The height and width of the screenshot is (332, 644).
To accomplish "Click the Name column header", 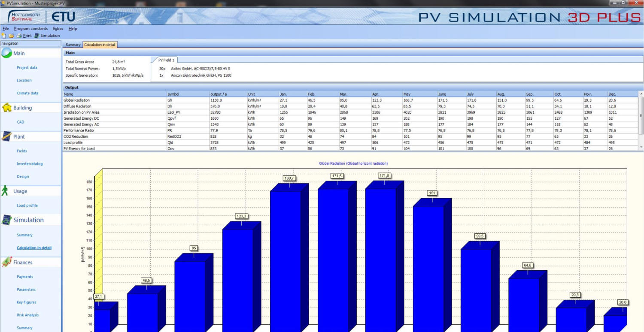I will pyautogui.click(x=115, y=94).
